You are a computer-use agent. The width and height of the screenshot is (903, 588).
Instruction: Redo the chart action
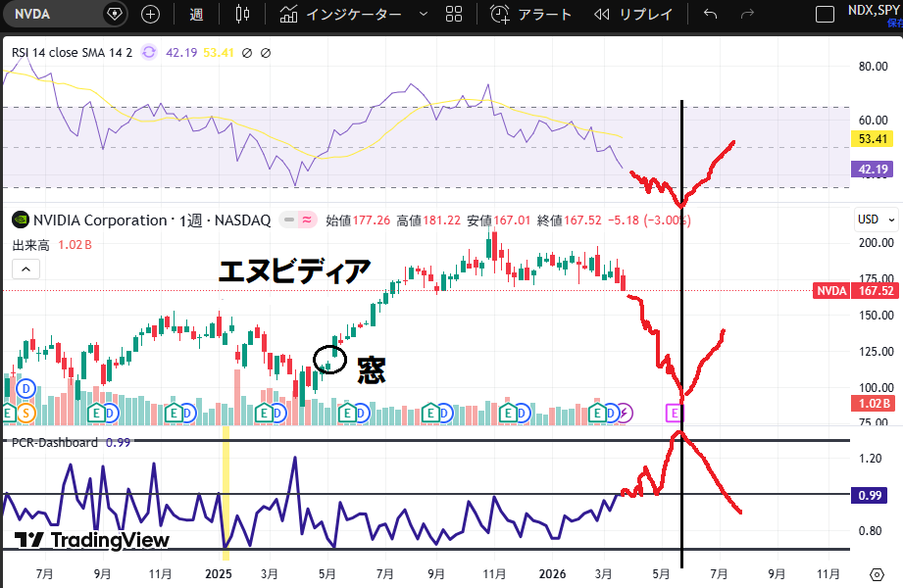(x=747, y=14)
